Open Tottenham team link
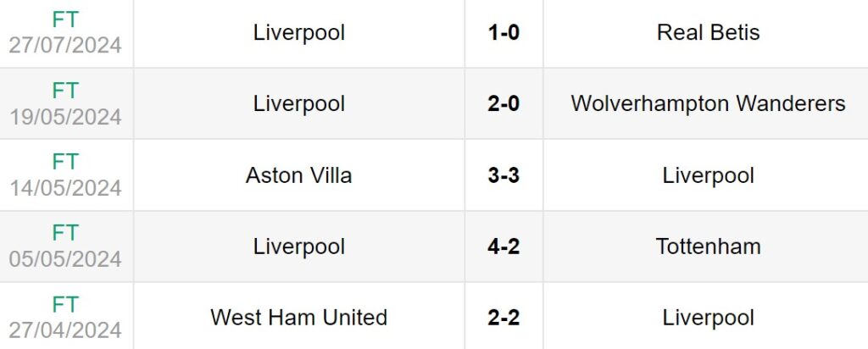Viewport: 868px width, 349px height. tap(708, 247)
